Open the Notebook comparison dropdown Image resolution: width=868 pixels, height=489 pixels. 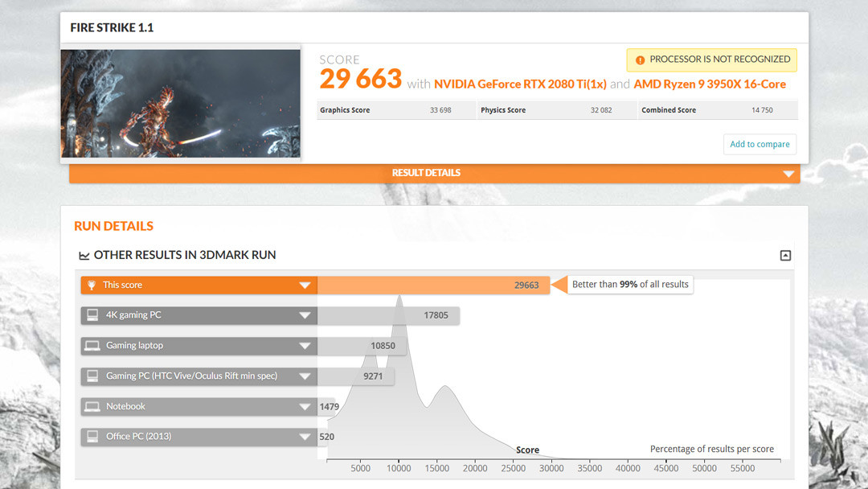point(305,406)
